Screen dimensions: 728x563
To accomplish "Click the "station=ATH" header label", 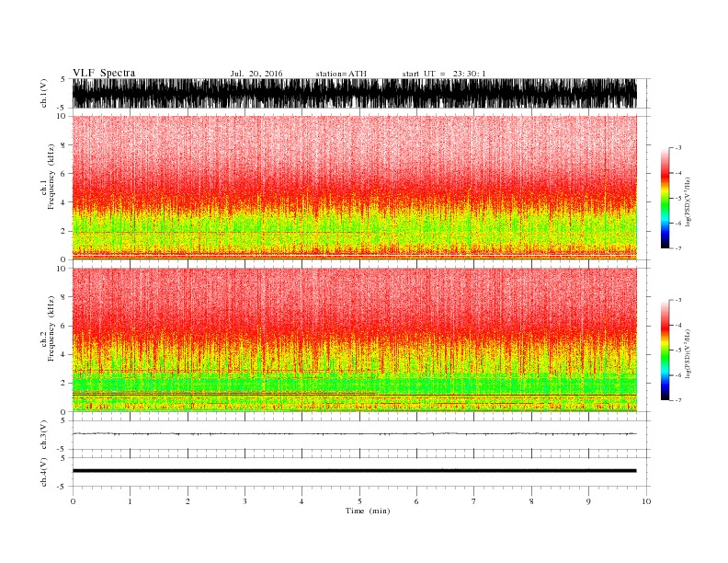I will (341, 74).
